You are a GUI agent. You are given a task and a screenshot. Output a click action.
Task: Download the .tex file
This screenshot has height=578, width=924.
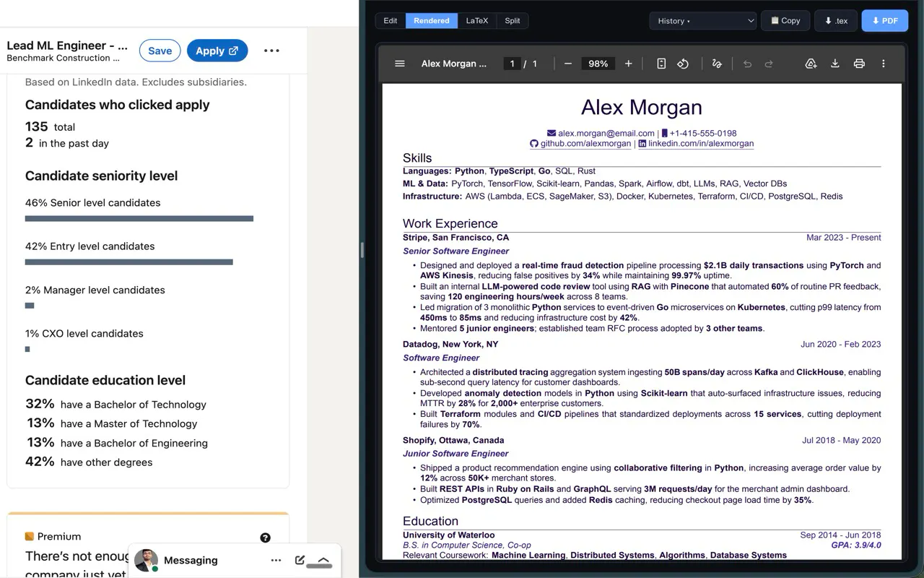pos(836,21)
